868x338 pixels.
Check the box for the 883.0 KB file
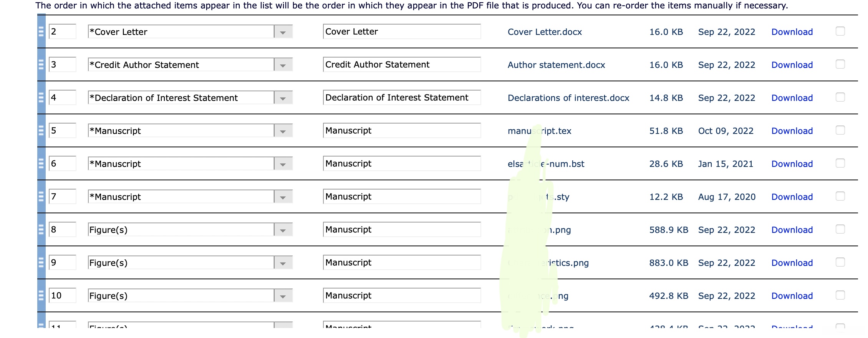pyautogui.click(x=840, y=262)
